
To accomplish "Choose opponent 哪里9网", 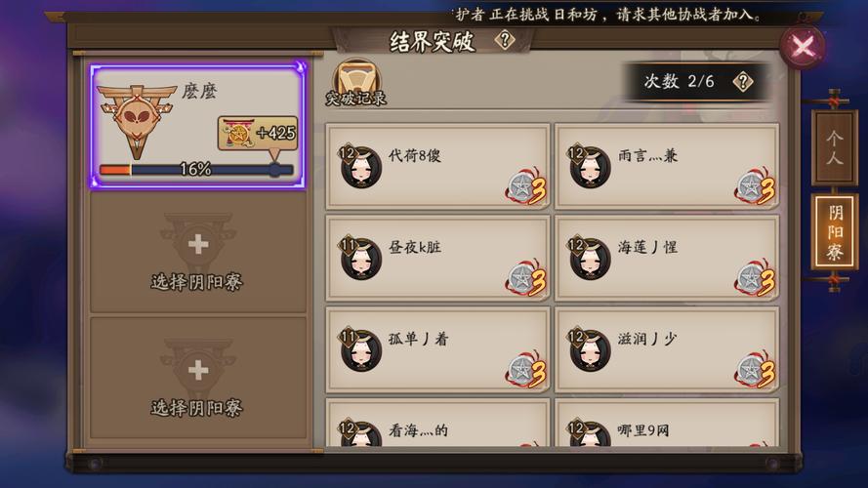I will (x=667, y=423).
